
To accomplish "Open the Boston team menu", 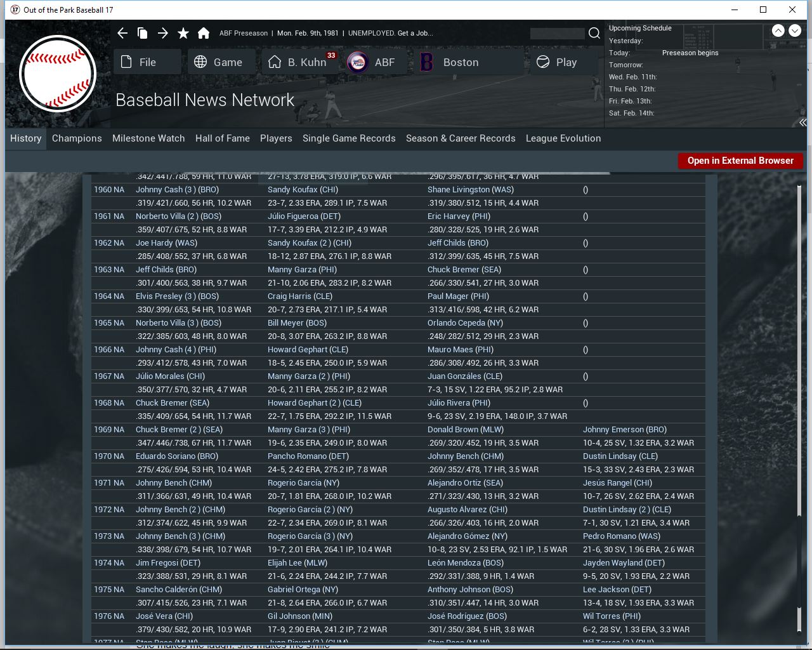I will click(460, 62).
